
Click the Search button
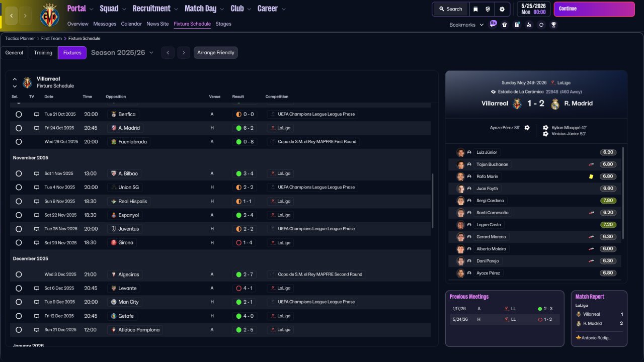450,9
